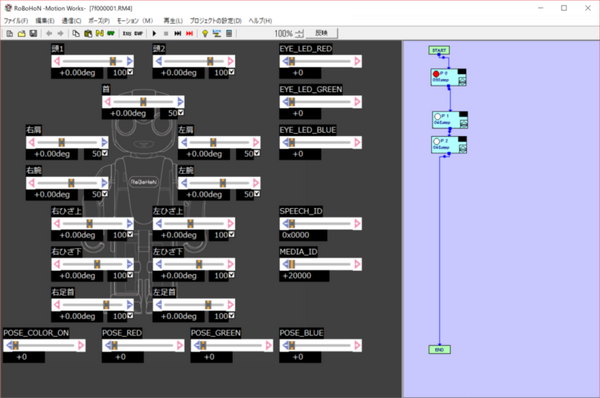Click the MEDIA_ID slider handle
The width and height of the screenshot is (600, 398).
point(292,264)
